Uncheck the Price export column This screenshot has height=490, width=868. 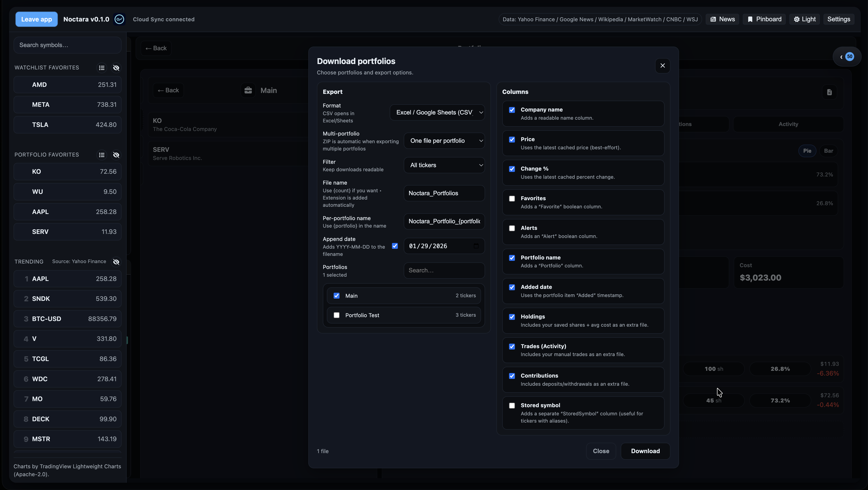(x=512, y=139)
